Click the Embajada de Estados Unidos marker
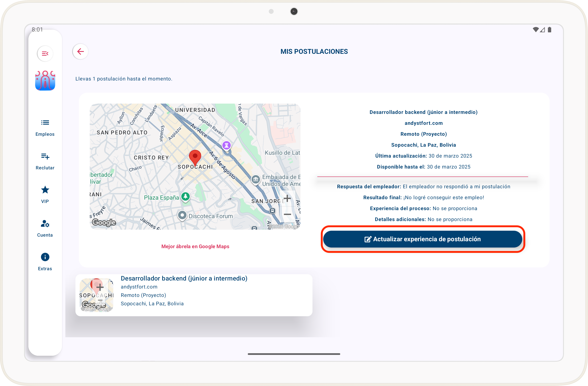 tap(256, 179)
